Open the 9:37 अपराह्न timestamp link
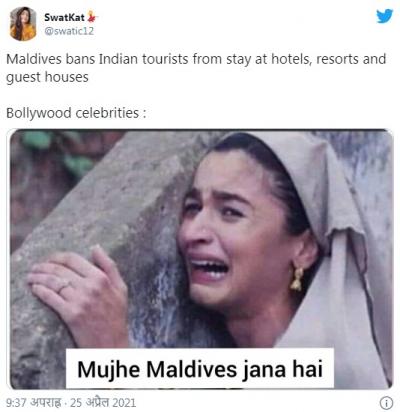Viewport: 400px width, 412px height. click(34, 402)
